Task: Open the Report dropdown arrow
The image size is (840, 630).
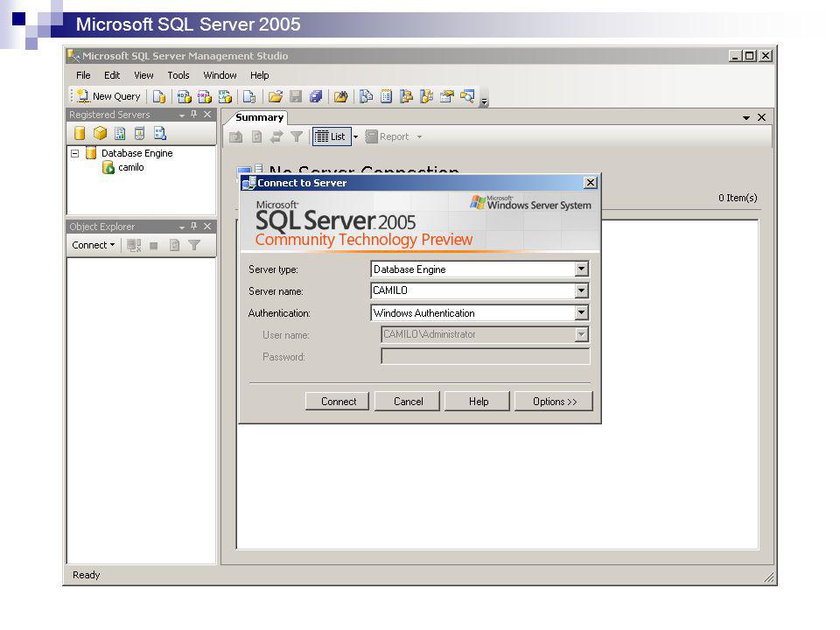Action: pos(419,137)
